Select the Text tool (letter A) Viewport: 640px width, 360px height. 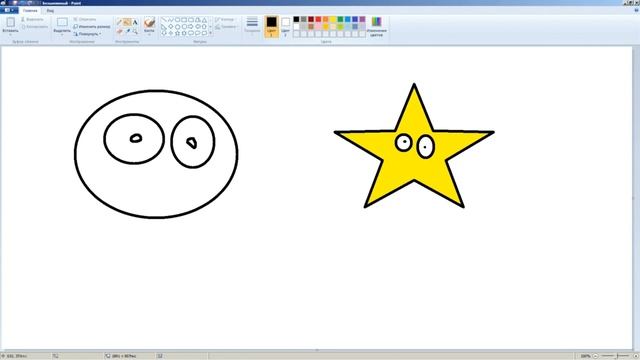[x=135, y=22]
